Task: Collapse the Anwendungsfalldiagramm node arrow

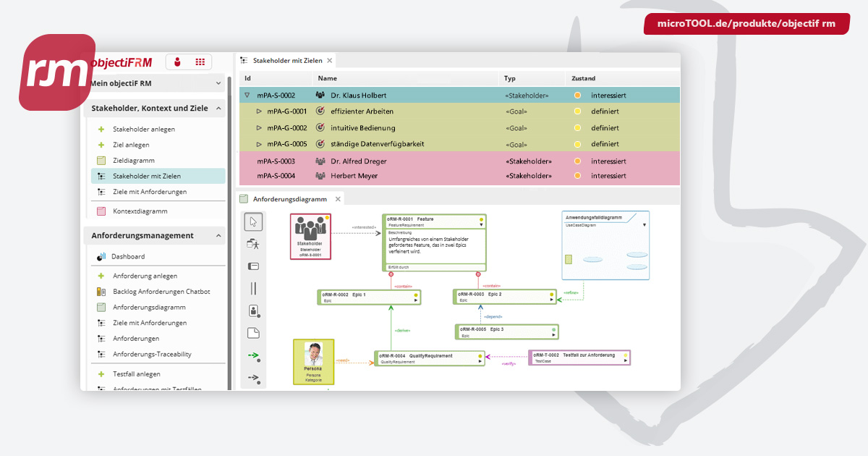Action: tap(644, 224)
